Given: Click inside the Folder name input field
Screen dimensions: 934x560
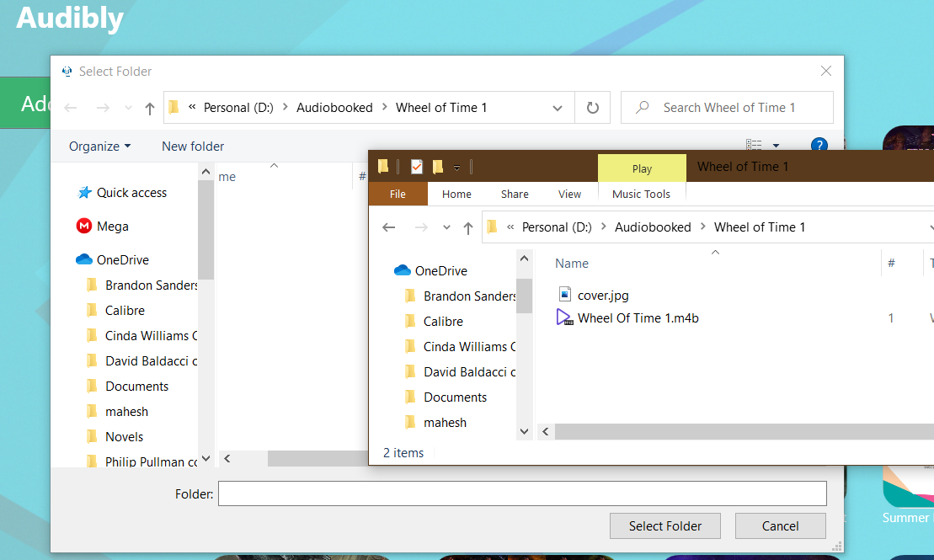Looking at the screenshot, I should click(522, 493).
